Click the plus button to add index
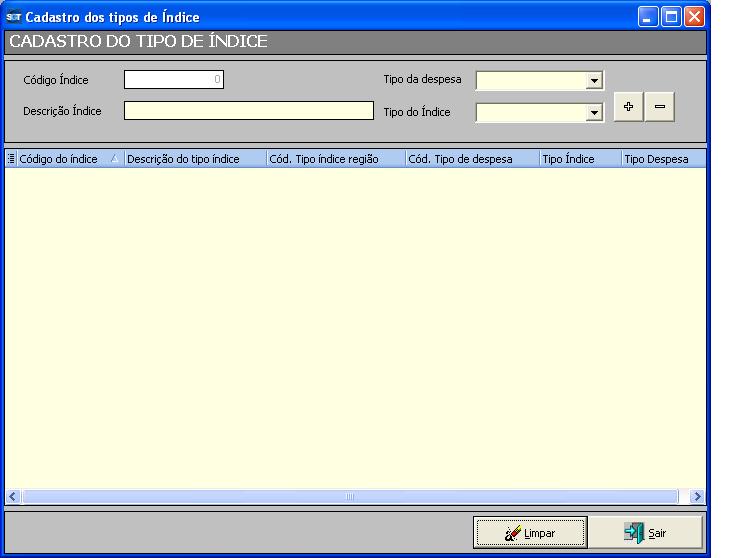Viewport: 756px width, 558px height. click(628, 108)
